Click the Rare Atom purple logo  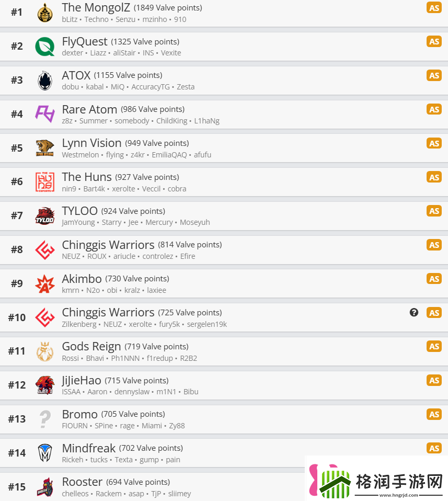[45, 114]
